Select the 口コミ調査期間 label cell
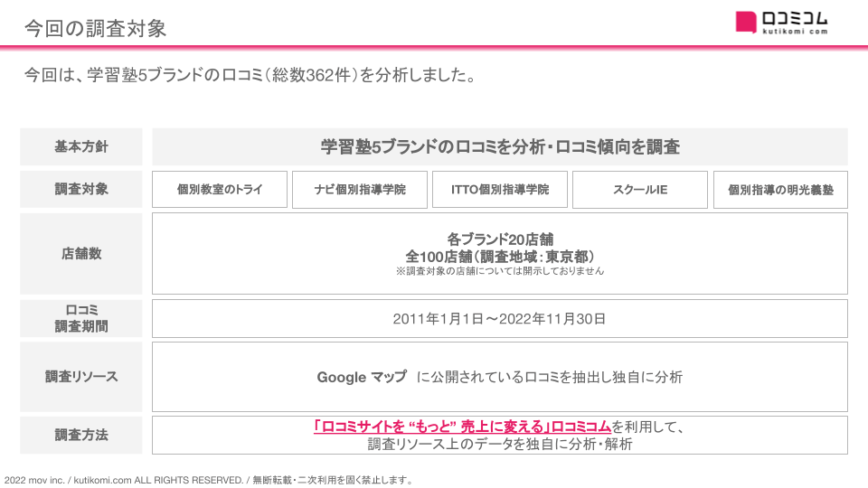This screenshot has height=488, width=868. point(81,318)
